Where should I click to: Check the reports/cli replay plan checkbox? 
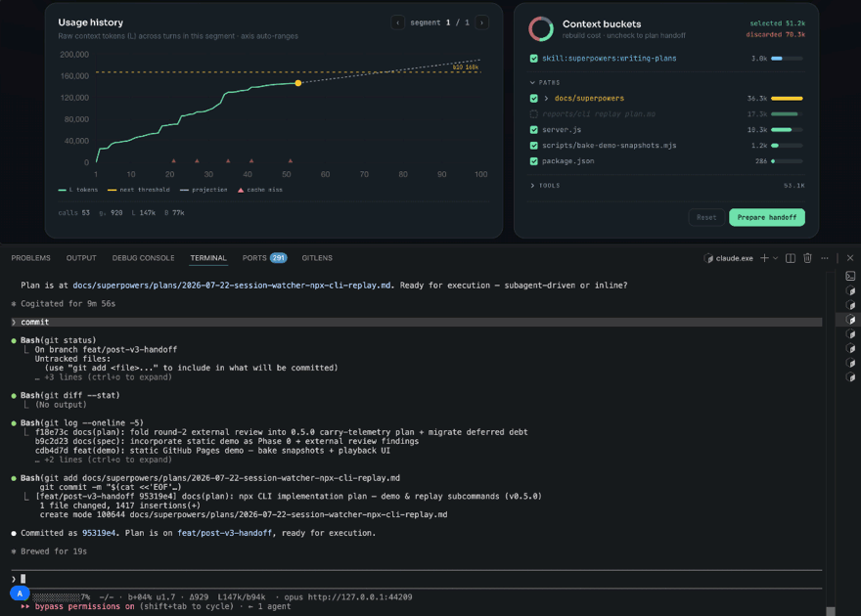(x=534, y=114)
